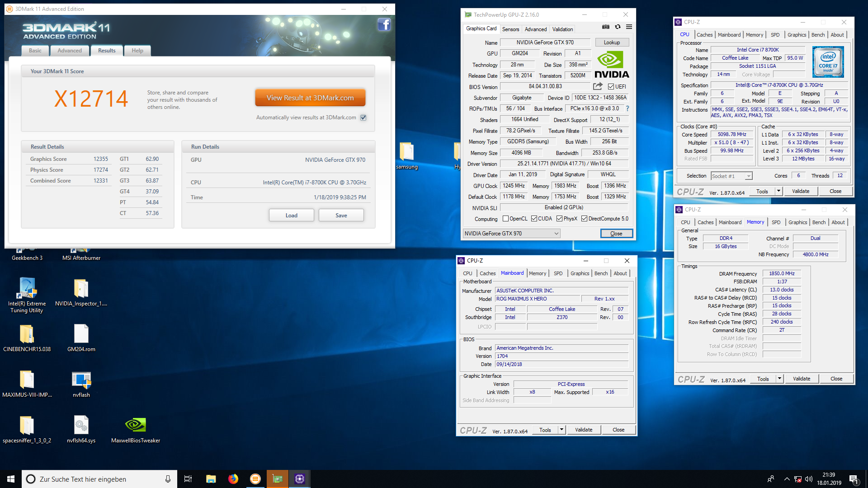Open Caches tab in top CPU-Z
This screenshot has height=488, width=868.
(704, 35)
